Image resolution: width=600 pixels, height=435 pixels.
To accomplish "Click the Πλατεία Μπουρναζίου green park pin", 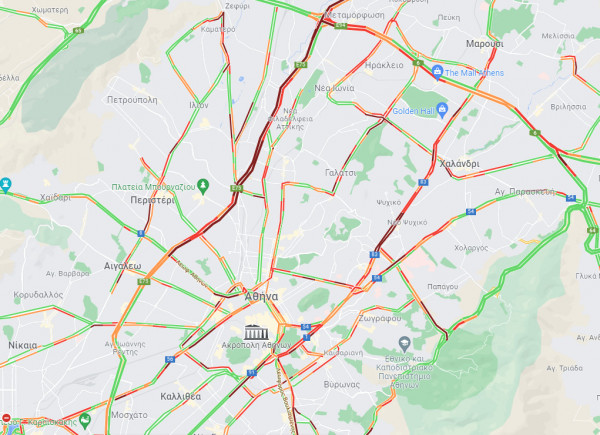I will pyautogui.click(x=203, y=186).
